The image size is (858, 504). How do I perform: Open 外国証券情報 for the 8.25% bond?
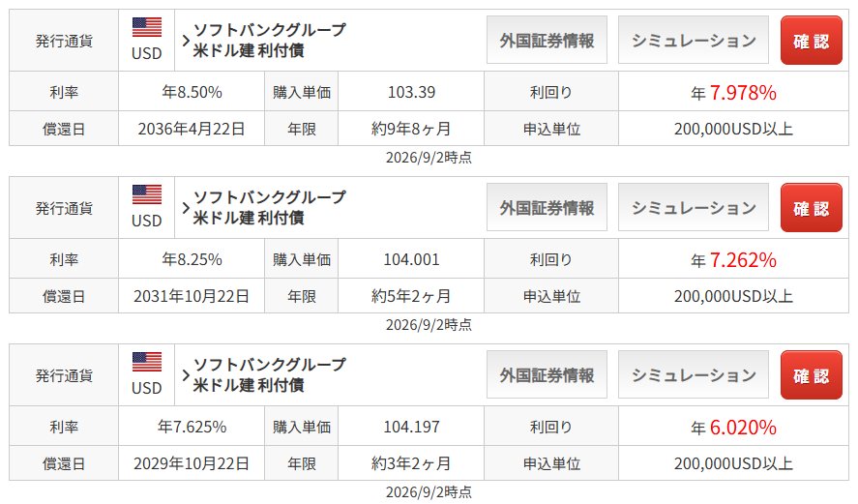point(547,207)
